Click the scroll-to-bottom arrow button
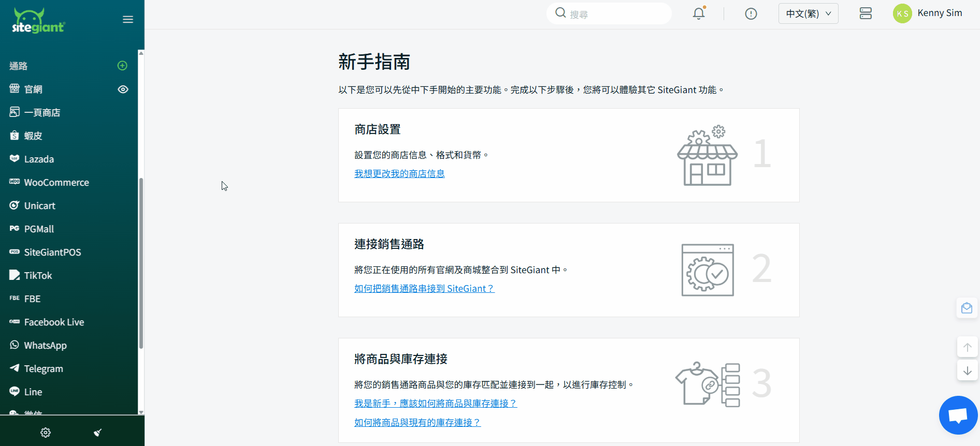Screen dimensions: 980x446 pyautogui.click(x=967, y=370)
